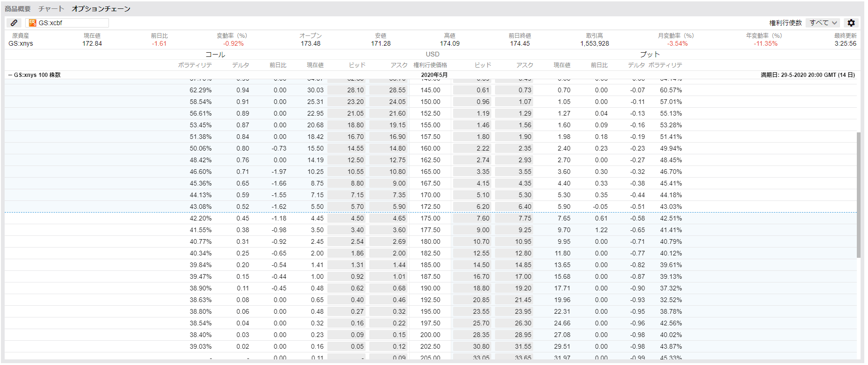Select the オプションチェーン tab

[101, 9]
